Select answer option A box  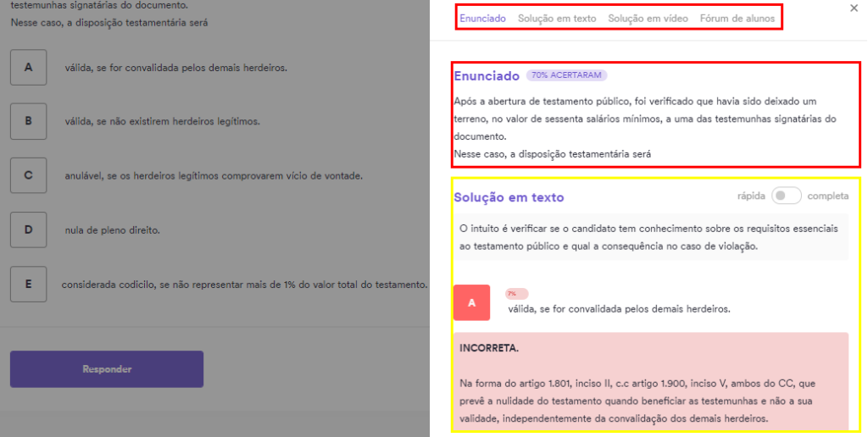click(28, 68)
